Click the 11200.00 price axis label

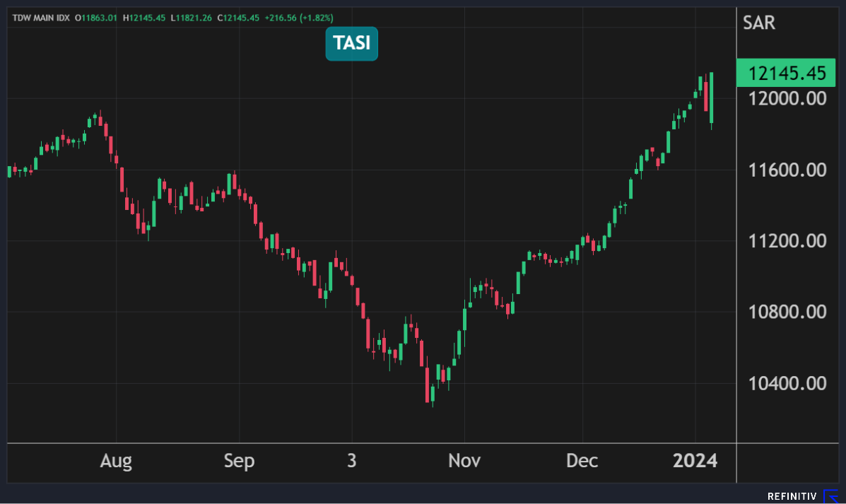[787, 241]
